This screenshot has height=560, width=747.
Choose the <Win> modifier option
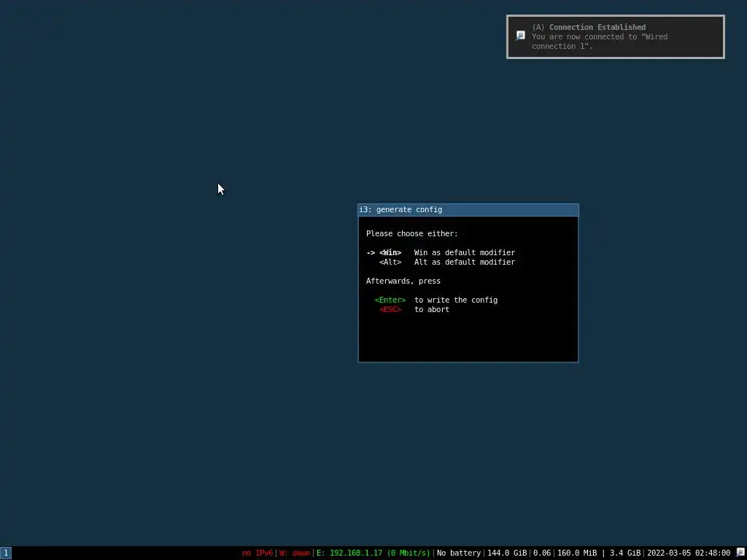click(390, 252)
